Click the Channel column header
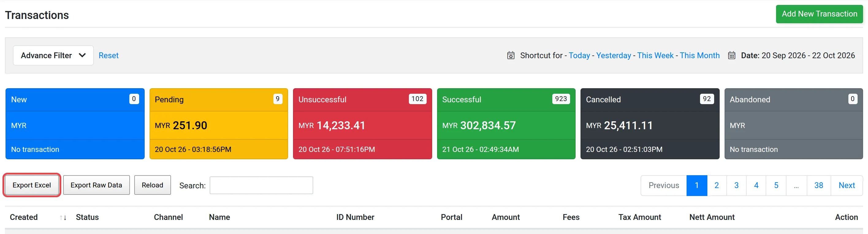Viewport: 868px width, 234px height. [x=169, y=217]
